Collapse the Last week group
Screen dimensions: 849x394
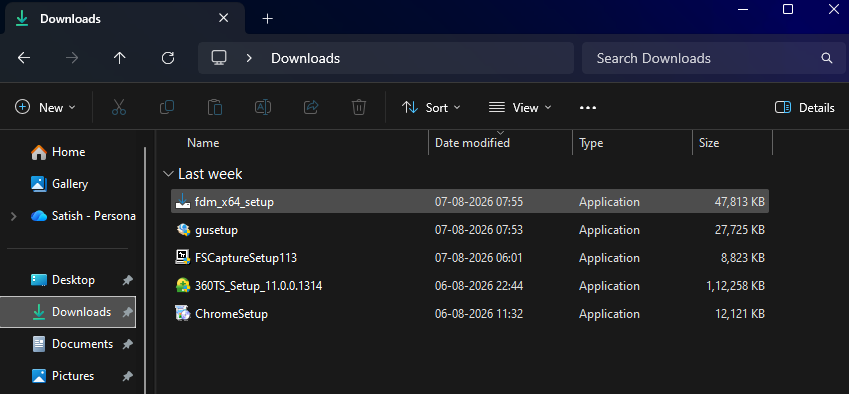(x=168, y=174)
